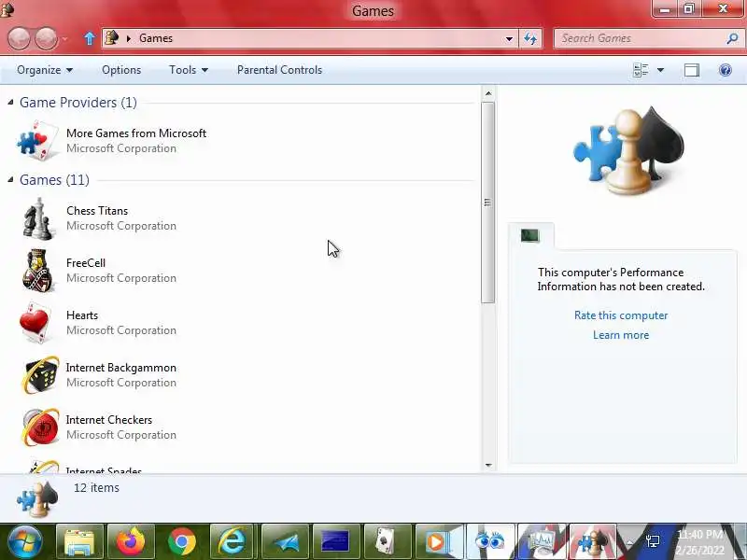The image size is (747, 560).
Task: Click the Refresh button in address bar
Action: point(530,38)
